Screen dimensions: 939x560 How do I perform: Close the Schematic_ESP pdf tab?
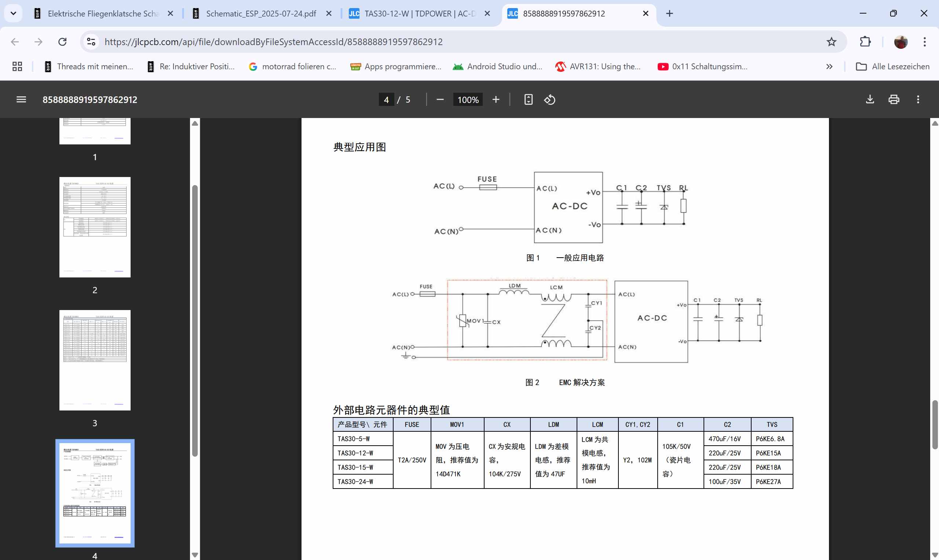click(329, 14)
